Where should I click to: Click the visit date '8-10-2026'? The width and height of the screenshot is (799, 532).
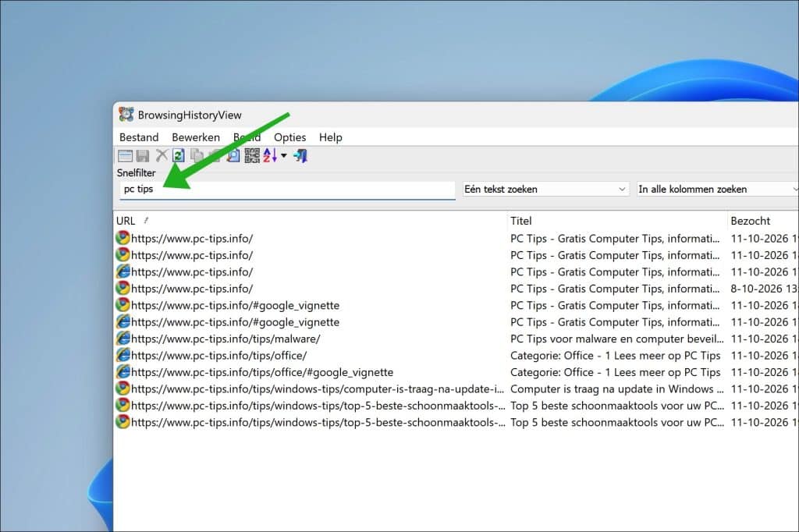(x=756, y=289)
